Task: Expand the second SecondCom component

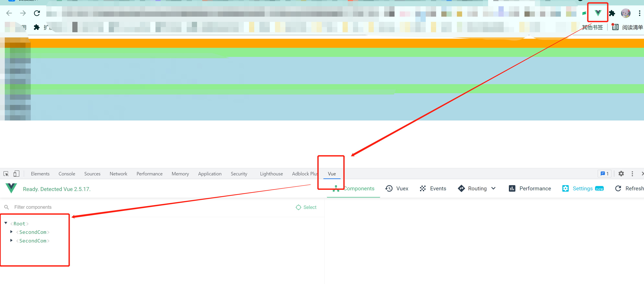Action: 11,241
